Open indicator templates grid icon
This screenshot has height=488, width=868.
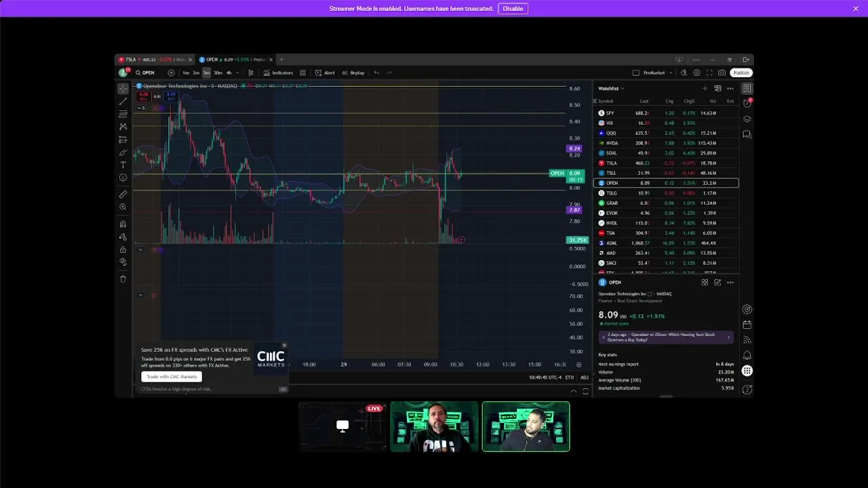point(302,73)
